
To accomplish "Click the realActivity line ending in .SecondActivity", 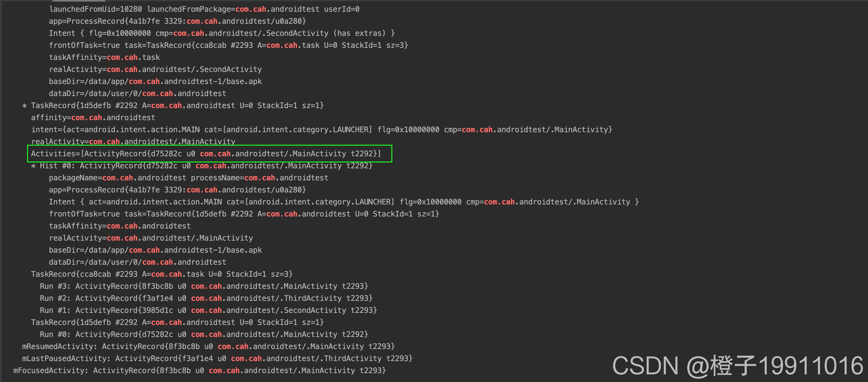I will [155, 69].
